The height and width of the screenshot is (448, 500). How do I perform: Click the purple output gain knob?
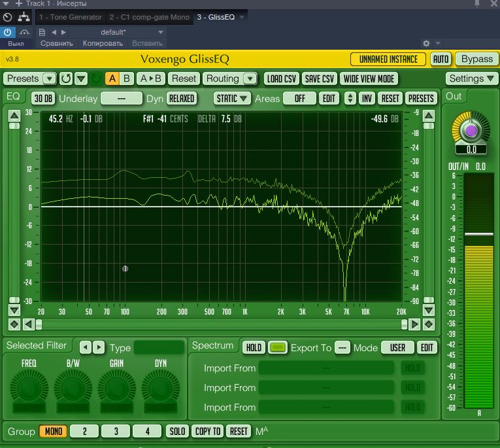tap(471, 131)
